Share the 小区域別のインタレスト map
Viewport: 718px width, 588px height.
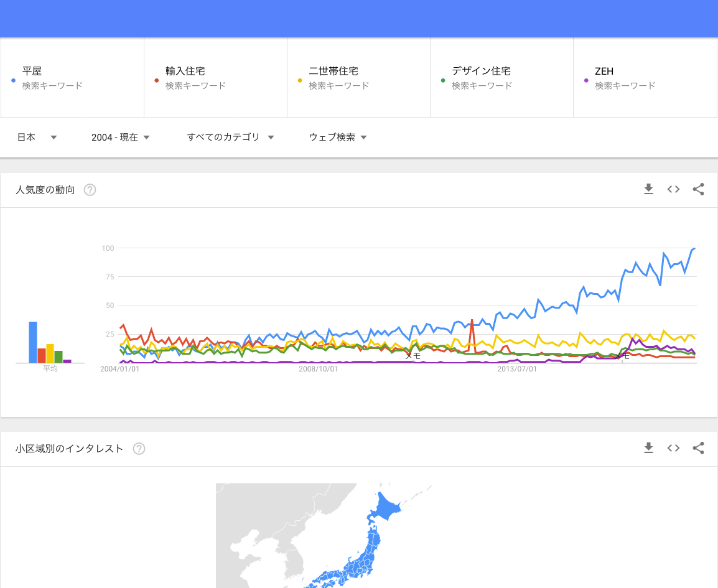[x=698, y=448]
